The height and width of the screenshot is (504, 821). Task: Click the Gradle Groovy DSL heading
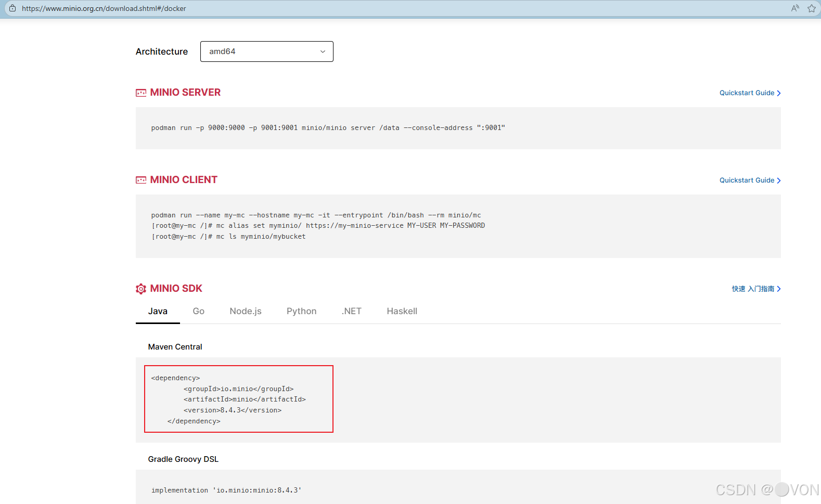pyautogui.click(x=183, y=459)
